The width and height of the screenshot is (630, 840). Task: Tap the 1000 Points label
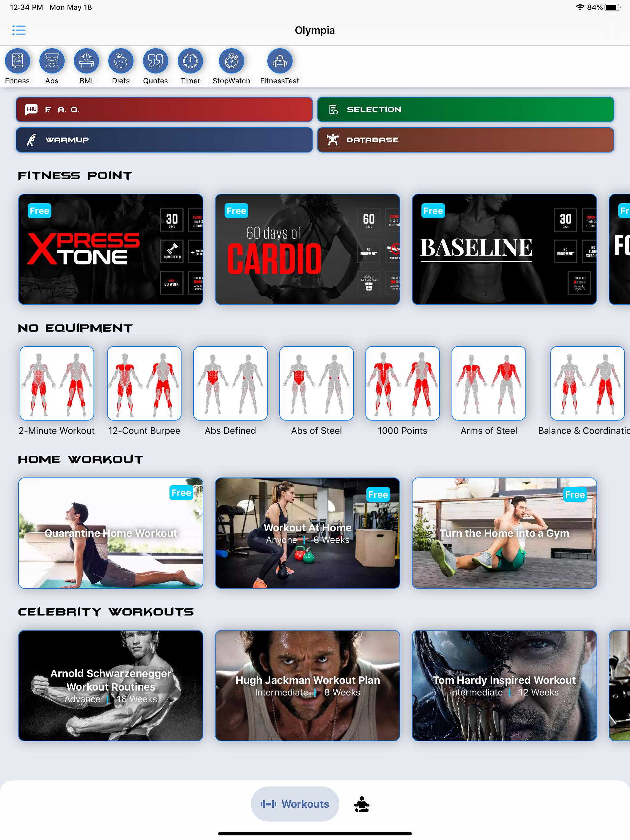point(402,431)
